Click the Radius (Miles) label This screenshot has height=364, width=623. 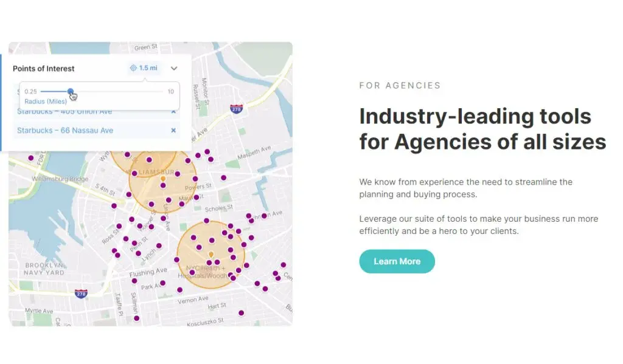tap(46, 101)
